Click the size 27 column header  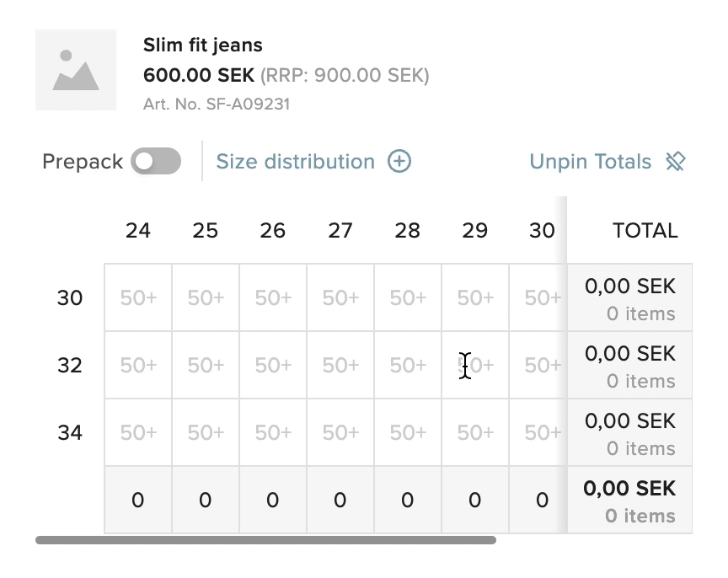click(x=340, y=231)
